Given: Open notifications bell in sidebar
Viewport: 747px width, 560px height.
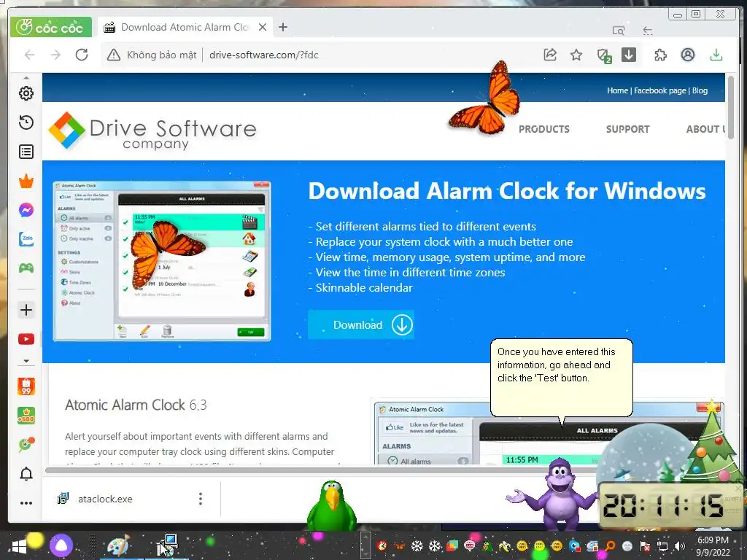Looking at the screenshot, I should pos(26,474).
